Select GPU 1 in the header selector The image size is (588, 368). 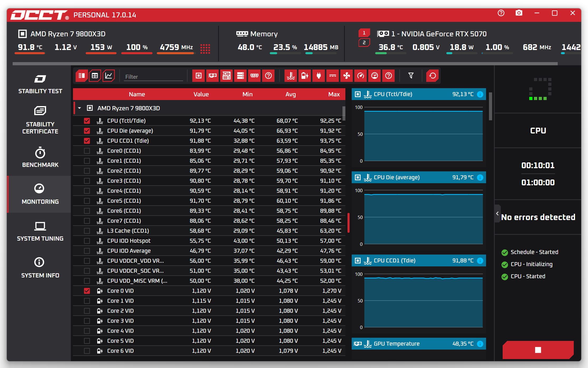coord(364,33)
